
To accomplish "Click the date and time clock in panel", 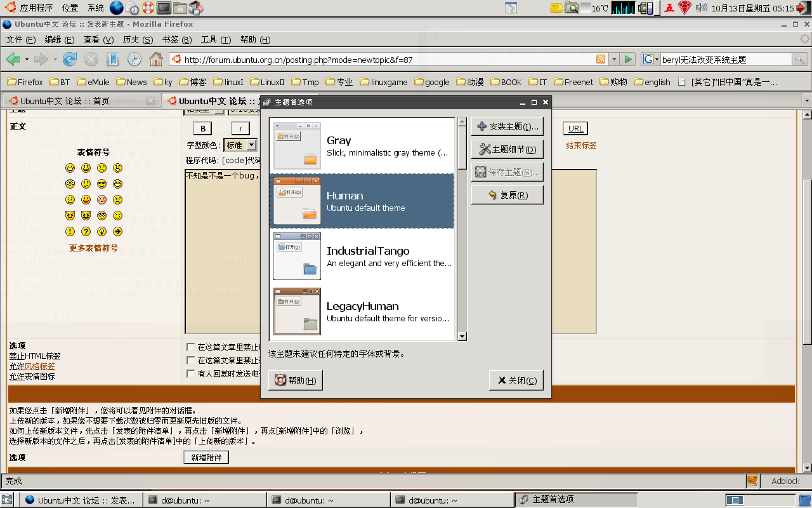I will pyautogui.click(x=752, y=8).
